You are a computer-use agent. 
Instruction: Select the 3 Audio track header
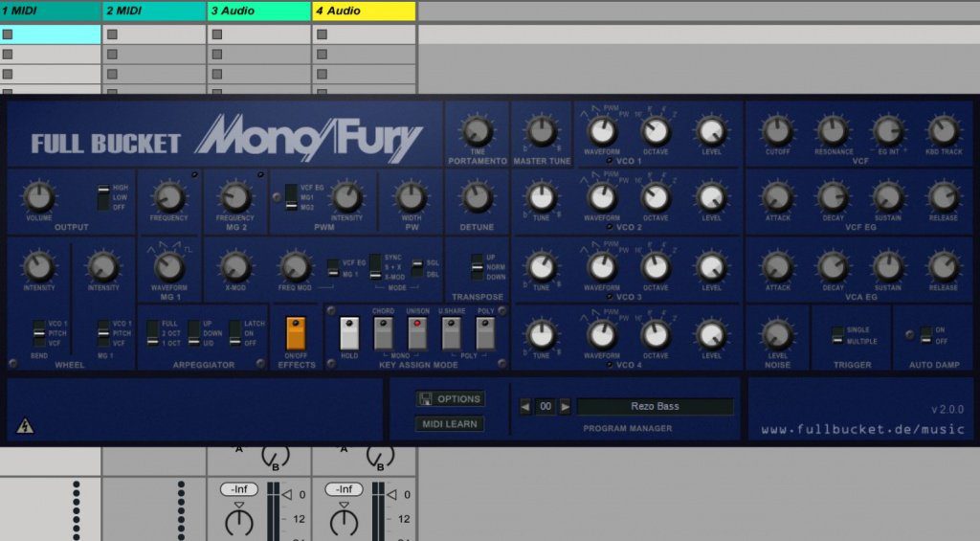[258, 11]
